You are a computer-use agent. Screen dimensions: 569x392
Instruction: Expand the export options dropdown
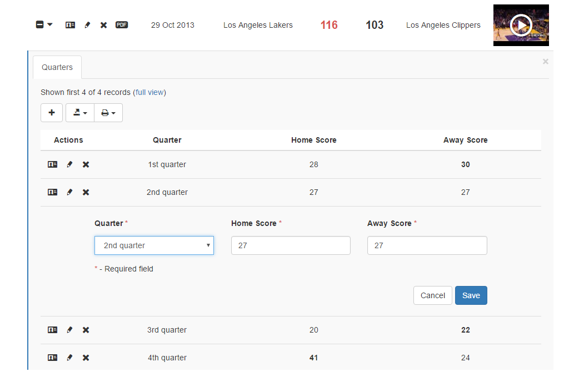(80, 113)
